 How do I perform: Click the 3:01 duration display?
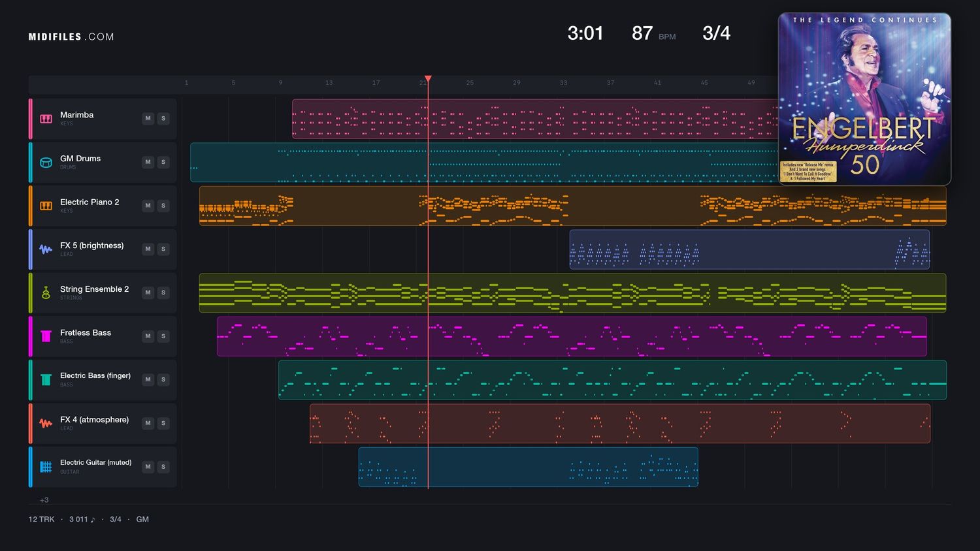(x=585, y=33)
